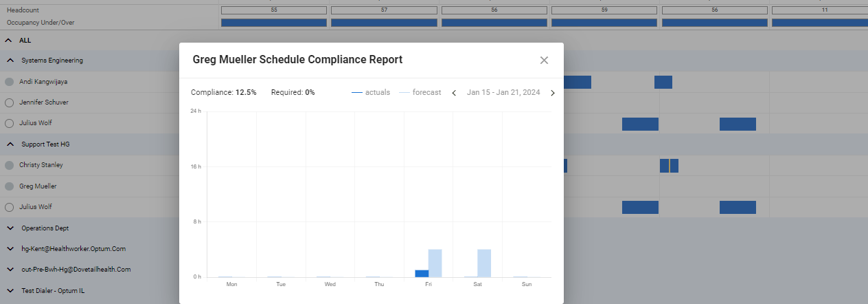The width and height of the screenshot is (868, 304).
Task: Select Christy Stanley's status circle
Action: point(10,165)
